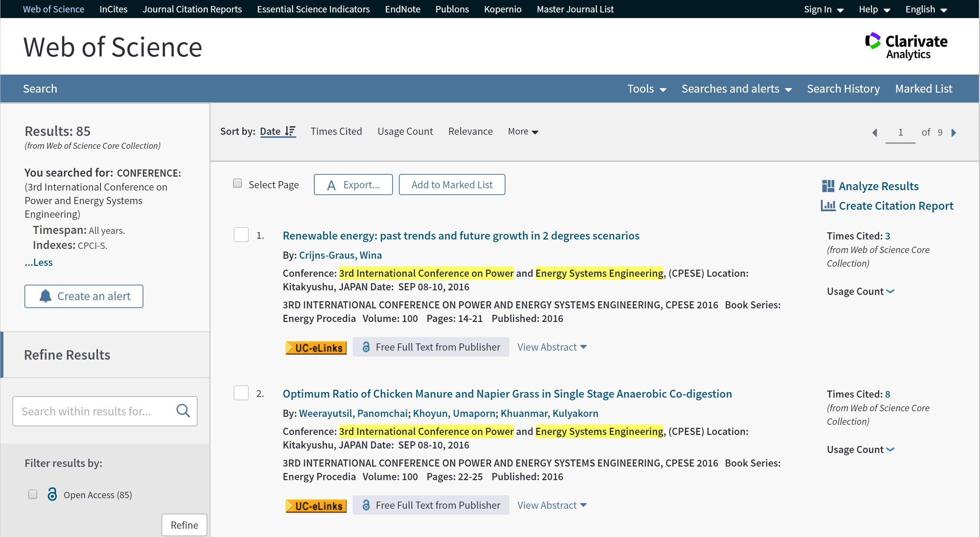This screenshot has width=980, height=537.
Task: Click the page number input box
Action: coord(900,133)
